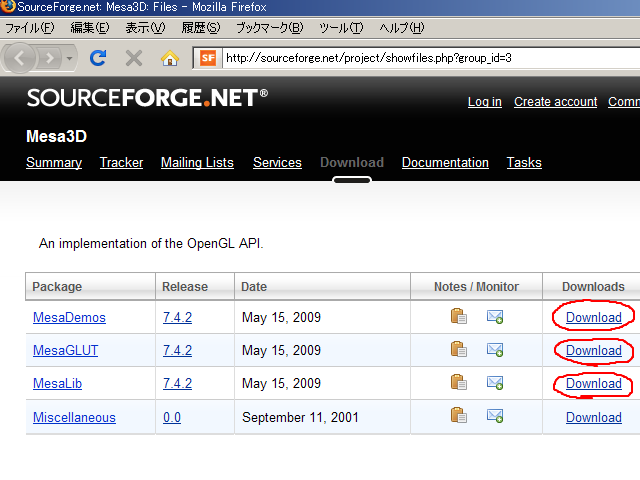Click Download link for Miscellaneous

[x=594, y=418]
